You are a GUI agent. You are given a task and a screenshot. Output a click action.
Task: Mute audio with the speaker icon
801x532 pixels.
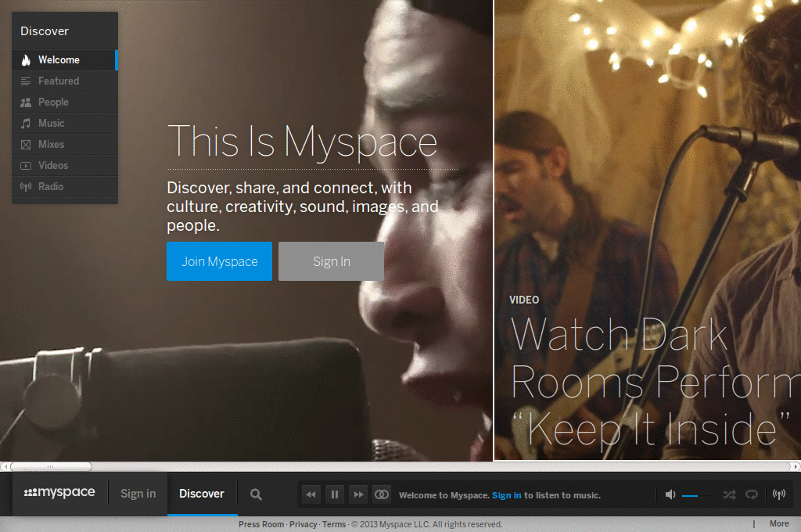coord(670,494)
